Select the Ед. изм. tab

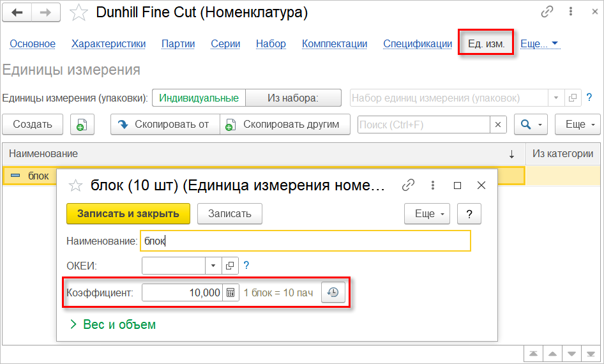tap(486, 44)
